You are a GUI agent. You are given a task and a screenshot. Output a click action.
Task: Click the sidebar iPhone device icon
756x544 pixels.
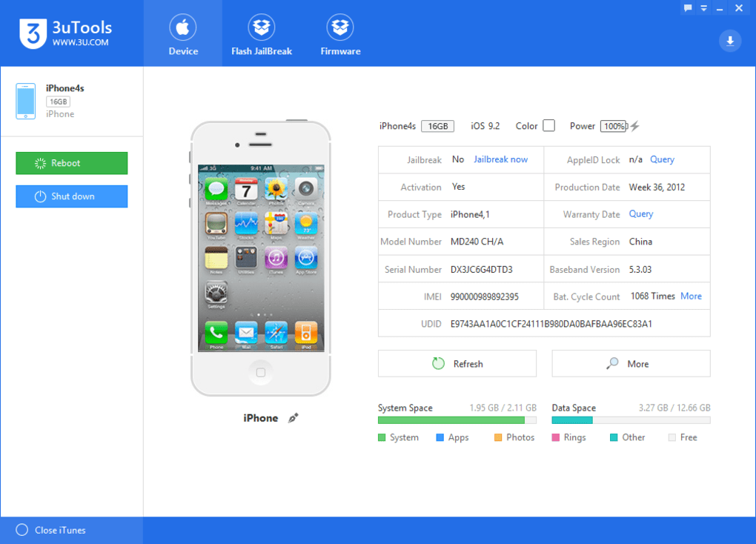click(x=25, y=102)
